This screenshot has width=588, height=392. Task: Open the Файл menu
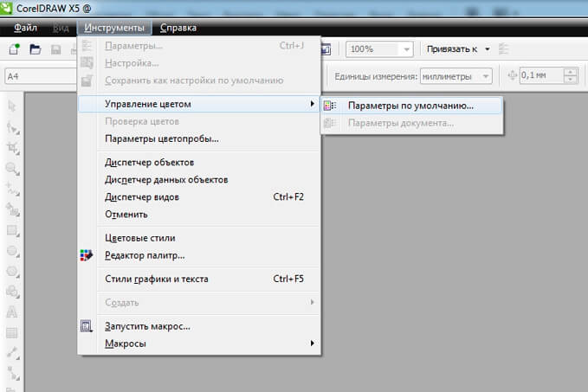25,28
